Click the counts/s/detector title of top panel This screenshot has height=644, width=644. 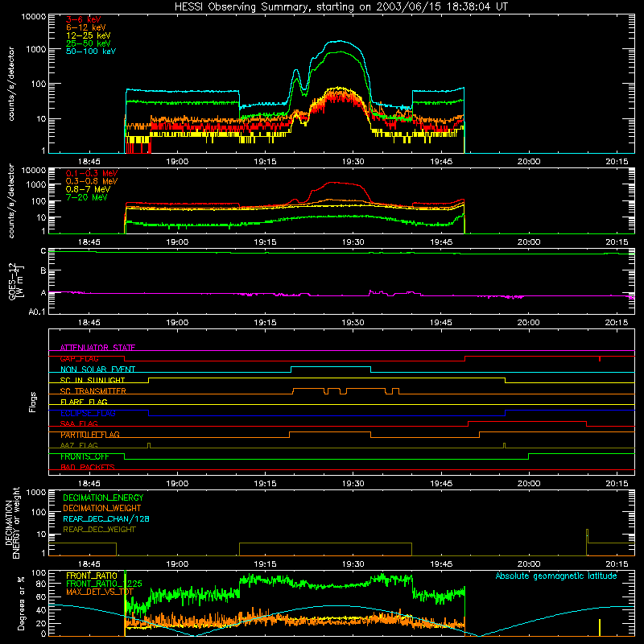pyautogui.click(x=11, y=84)
